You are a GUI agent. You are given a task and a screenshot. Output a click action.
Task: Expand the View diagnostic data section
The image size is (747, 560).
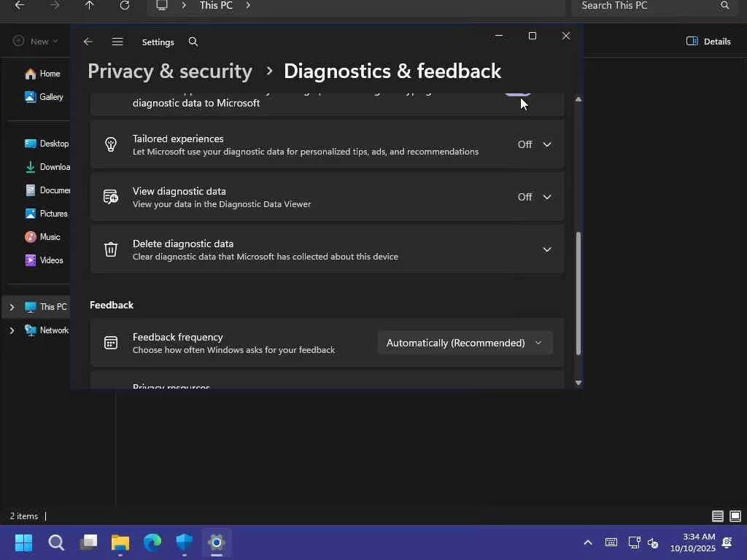click(x=546, y=197)
